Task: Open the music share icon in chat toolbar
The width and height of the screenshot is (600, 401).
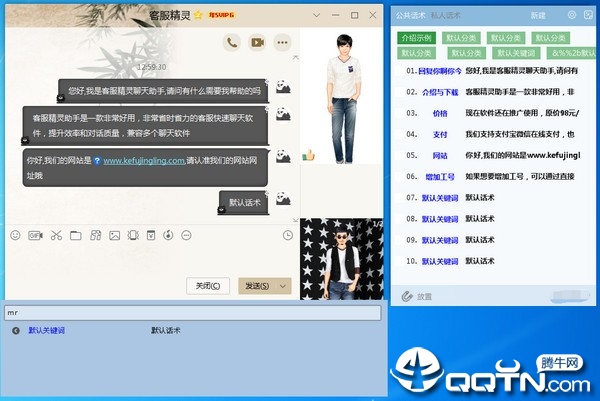Action: pos(168,235)
